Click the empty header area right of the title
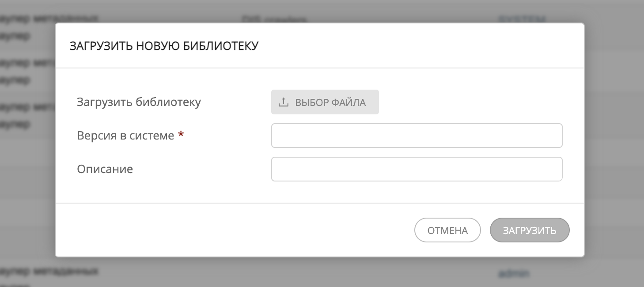 (420, 46)
